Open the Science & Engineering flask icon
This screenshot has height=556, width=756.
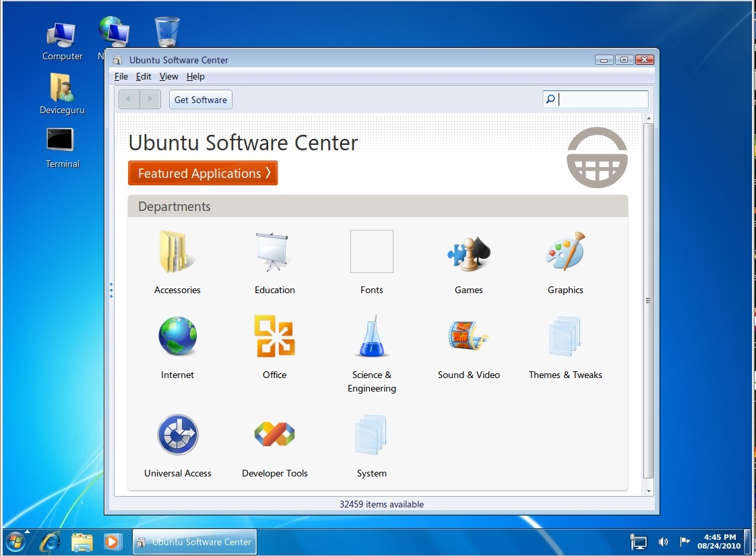372,336
